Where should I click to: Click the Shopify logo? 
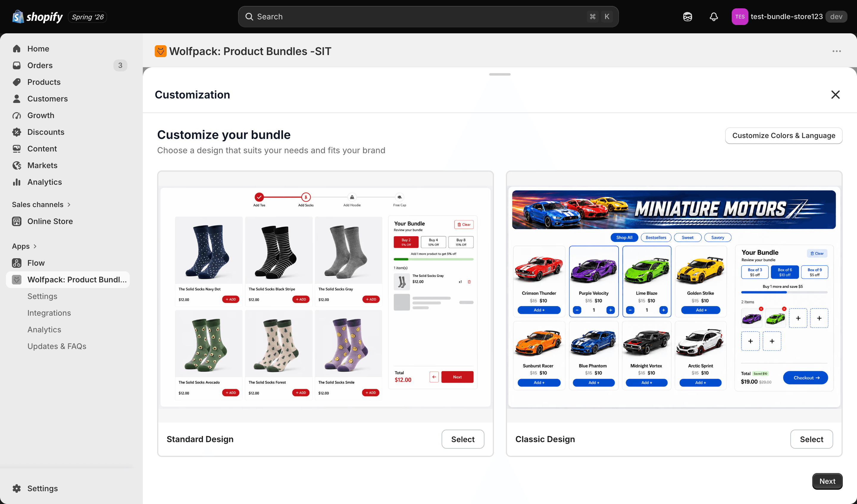(x=37, y=17)
